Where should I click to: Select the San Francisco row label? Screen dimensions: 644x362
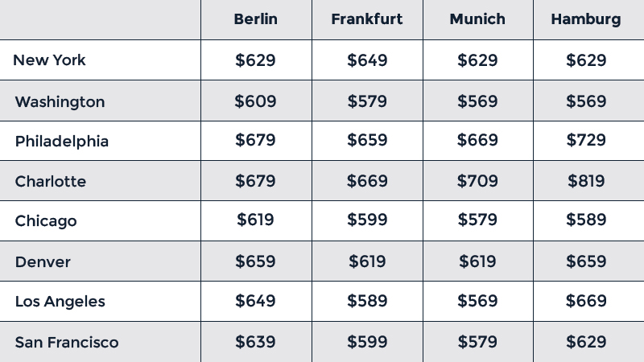(x=67, y=342)
